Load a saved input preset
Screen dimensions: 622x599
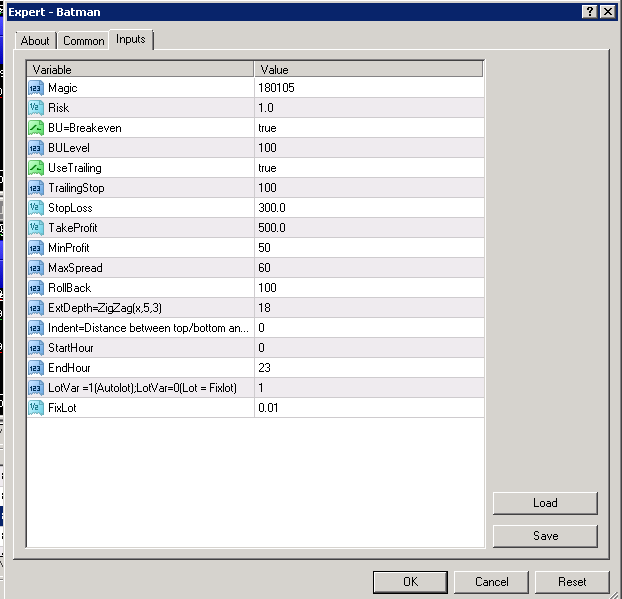point(545,503)
